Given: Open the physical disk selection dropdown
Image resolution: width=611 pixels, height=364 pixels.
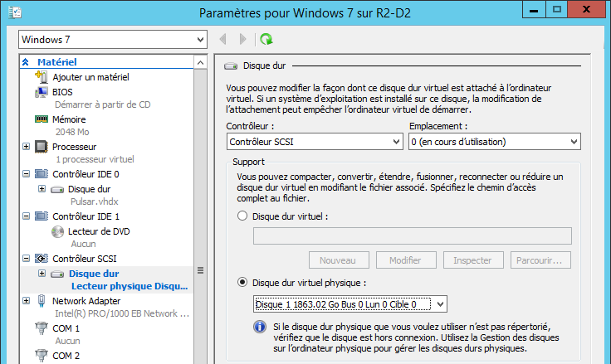Looking at the screenshot, I should click(x=349, y=304).
